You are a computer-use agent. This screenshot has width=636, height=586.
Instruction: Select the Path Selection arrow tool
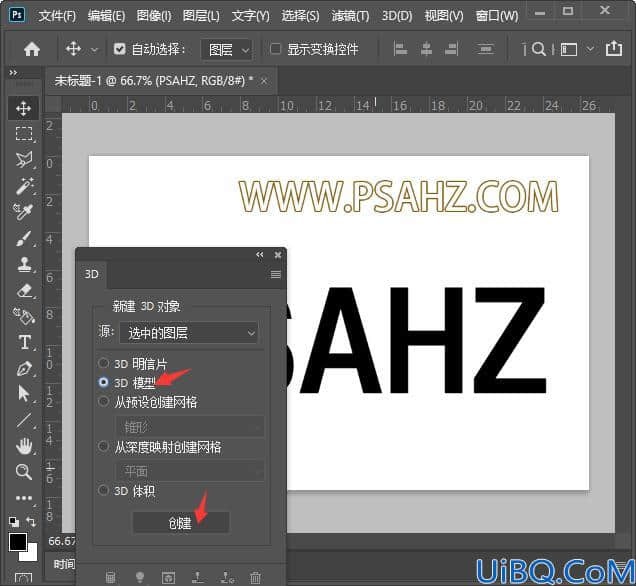pos(24,393)
